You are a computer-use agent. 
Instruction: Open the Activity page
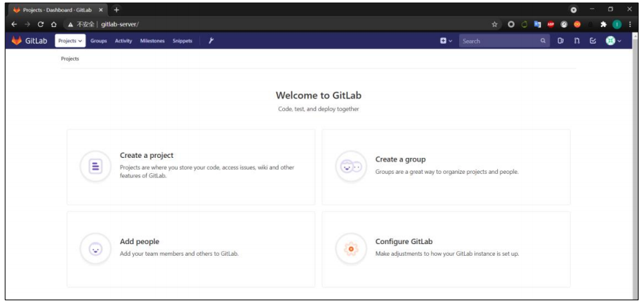point(124,41)
